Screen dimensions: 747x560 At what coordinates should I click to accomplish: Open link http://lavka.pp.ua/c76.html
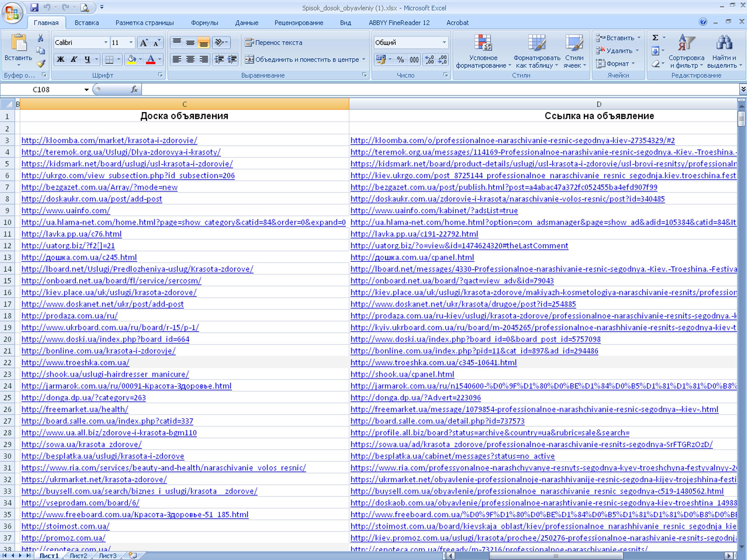pyautogui.click(x=71, y=234)
